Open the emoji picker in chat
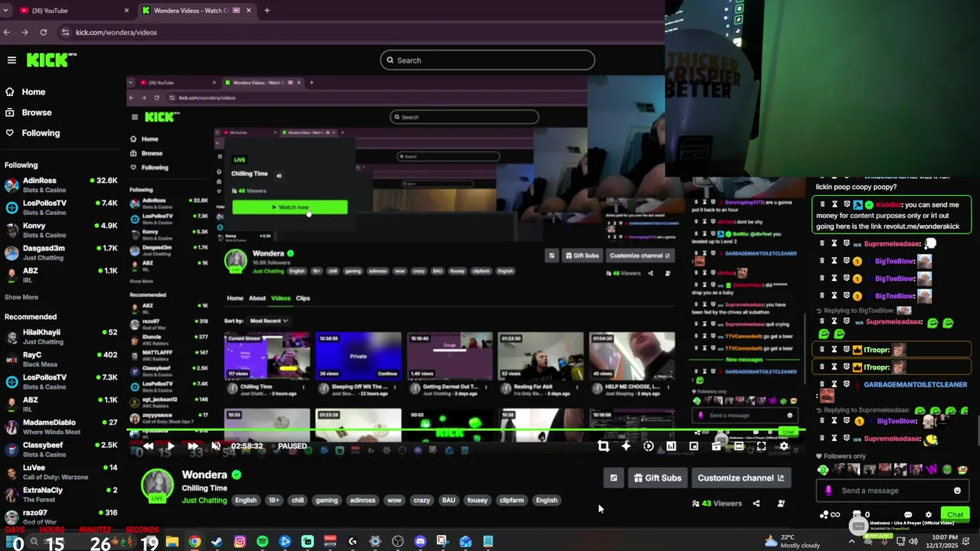The width and height of the screenshot is (980, 551). coord(957,491)
